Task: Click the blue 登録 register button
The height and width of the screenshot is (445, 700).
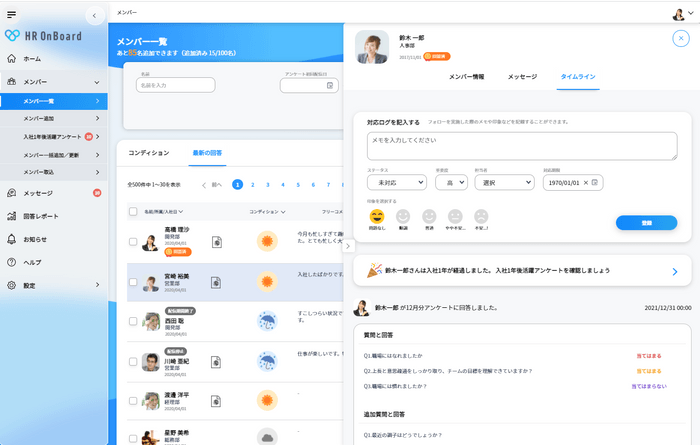Action: coord(646,223)
